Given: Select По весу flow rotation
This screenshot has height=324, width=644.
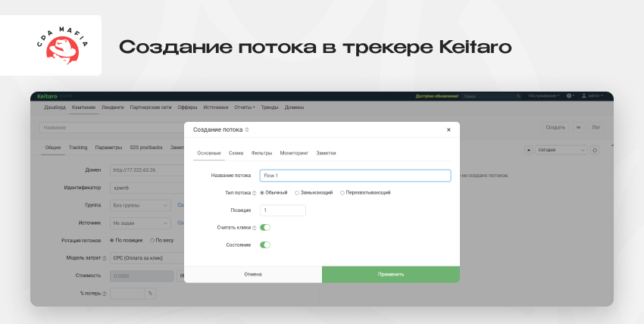Looking at the screenshot, I should pyautogui.click(x=161, y=240).
